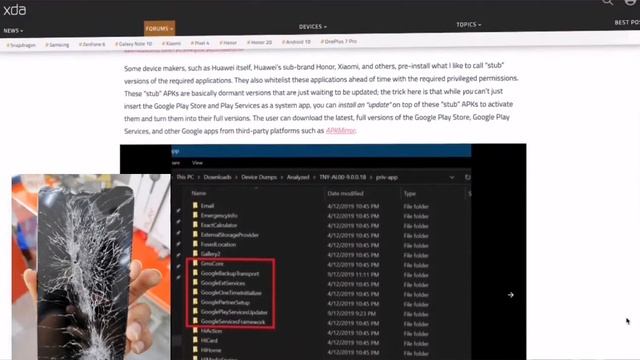
Task: Open the OnePlus 7 Pro tag
Action: pyautogui.click(x=339, y=41)
